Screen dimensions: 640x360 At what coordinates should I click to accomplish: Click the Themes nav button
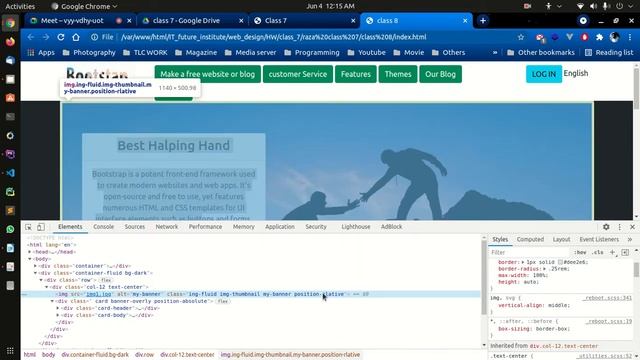398,74
